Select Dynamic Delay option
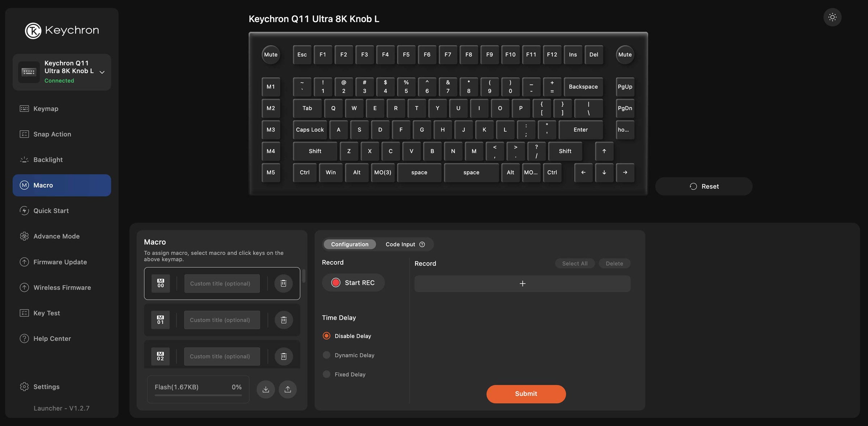Screen dimensions: 868x426 point(327,355)
